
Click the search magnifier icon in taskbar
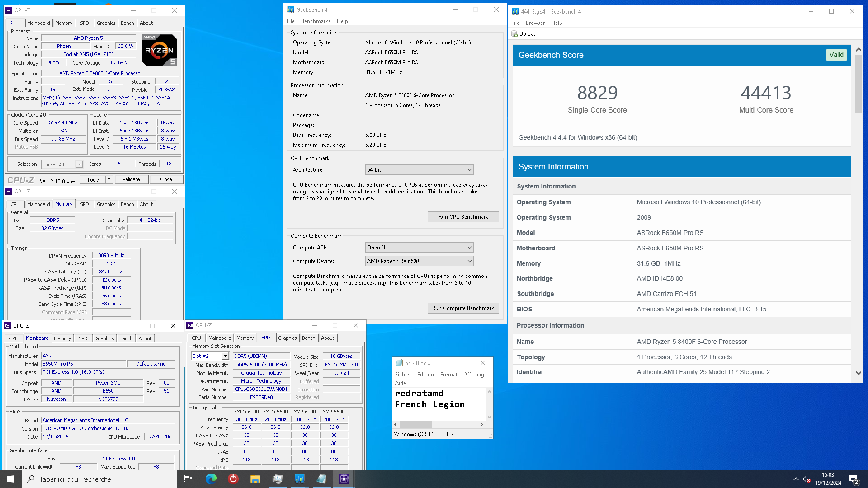tap(31, 479)
